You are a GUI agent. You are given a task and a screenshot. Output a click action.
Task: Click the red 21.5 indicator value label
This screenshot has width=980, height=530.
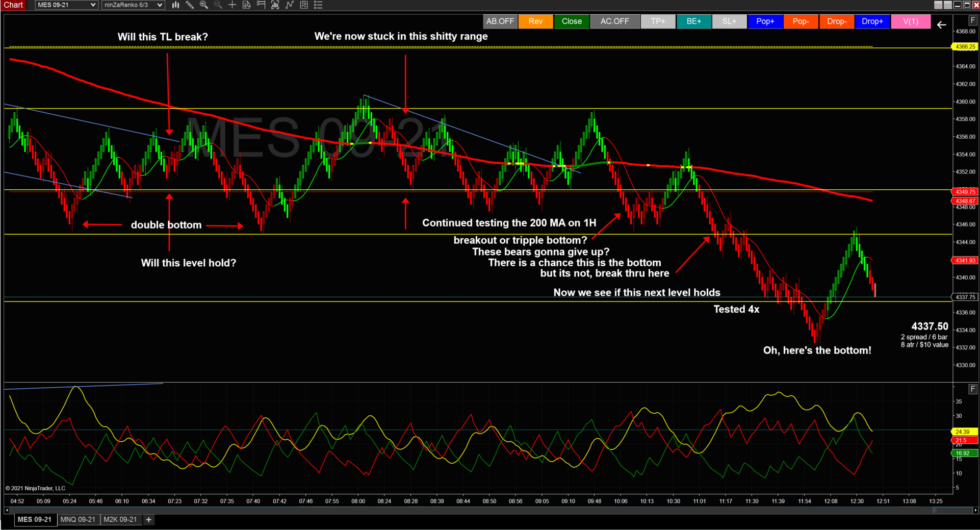click(964, 440)
